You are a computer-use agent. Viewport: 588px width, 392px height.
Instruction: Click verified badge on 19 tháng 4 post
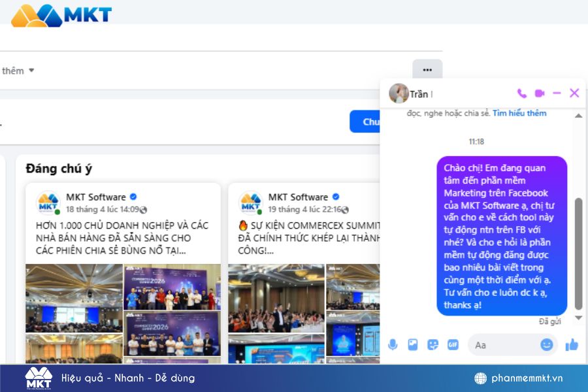[336, 197]
